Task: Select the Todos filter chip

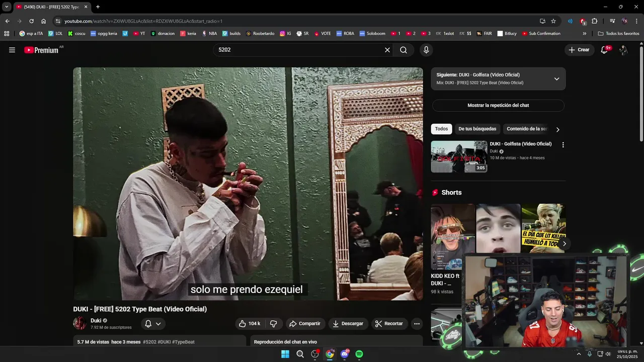Action: pyautogui.click(x=441, y=129)
